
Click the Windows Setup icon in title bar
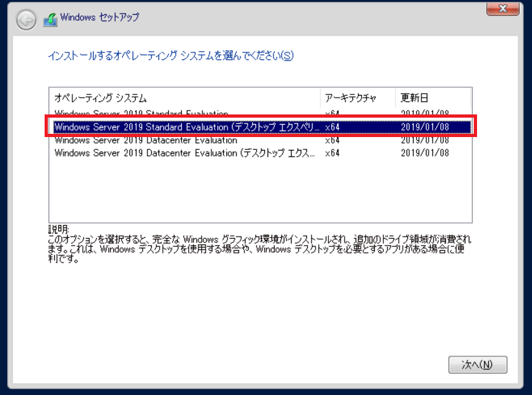pos(50,19)
